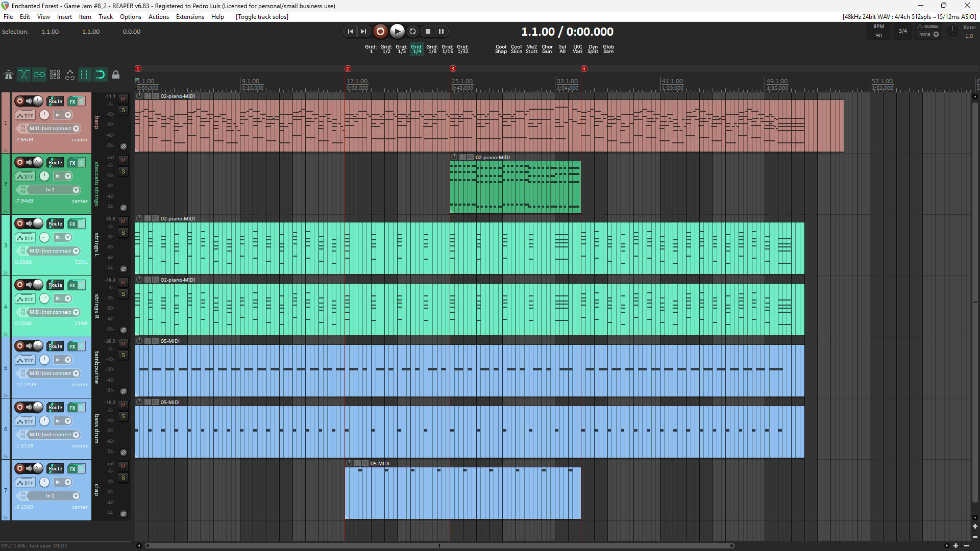Enable snap magnet toolbar icon

point(101,75)
